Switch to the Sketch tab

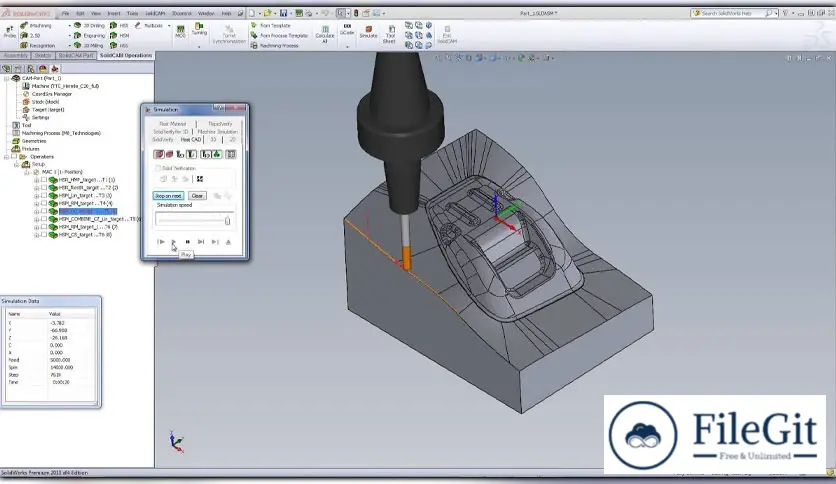pos(42,56)
